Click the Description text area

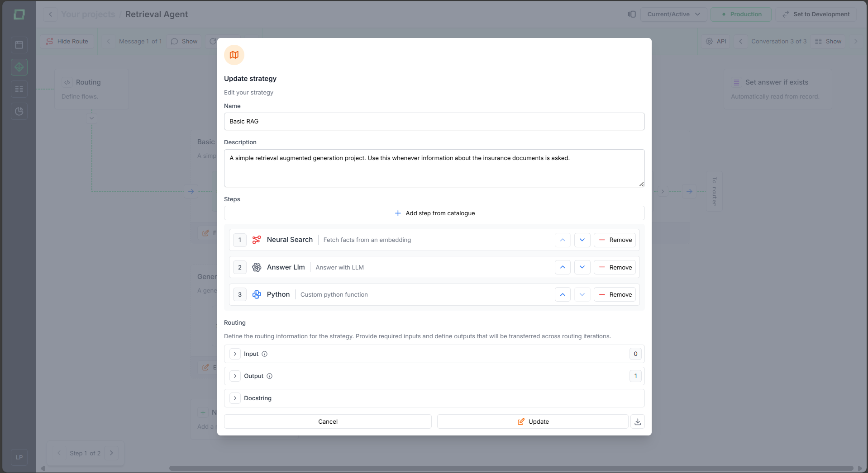434,168
